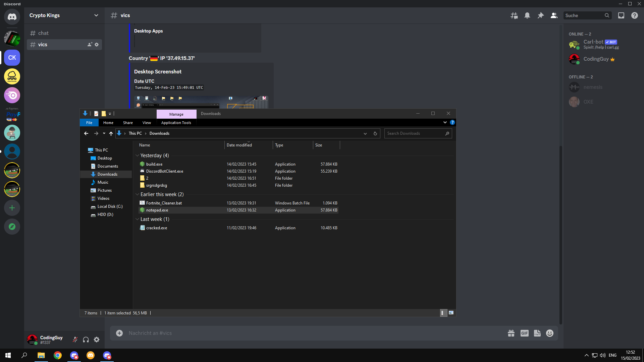The width and height of the screenshot is (644, 362).
Task: Open the PayPal server icon
Action: tap(12, 114)
